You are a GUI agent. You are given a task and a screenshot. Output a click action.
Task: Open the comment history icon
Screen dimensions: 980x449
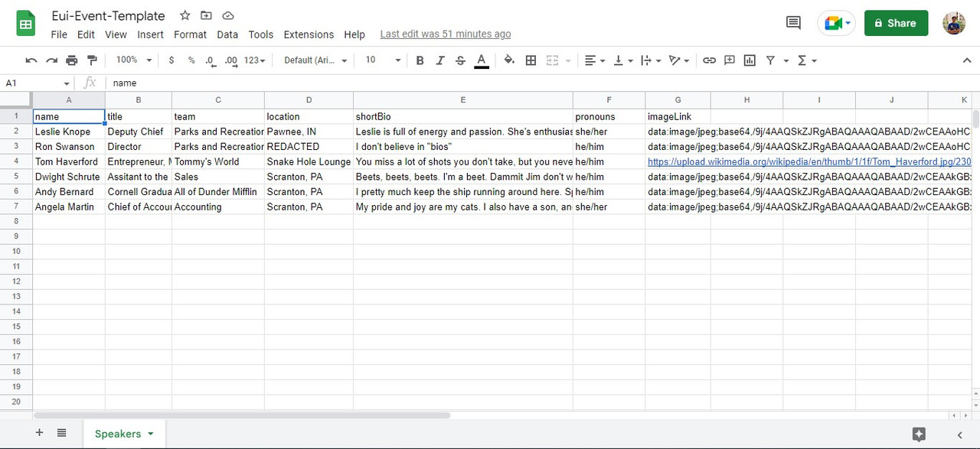[x=794, y=23]
